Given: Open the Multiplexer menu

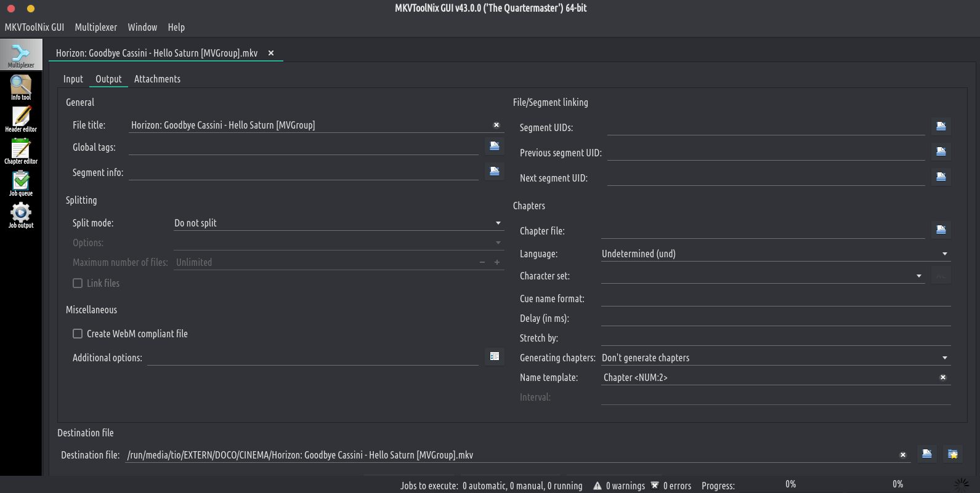Looking at the screenshot, I should (95, 27).
